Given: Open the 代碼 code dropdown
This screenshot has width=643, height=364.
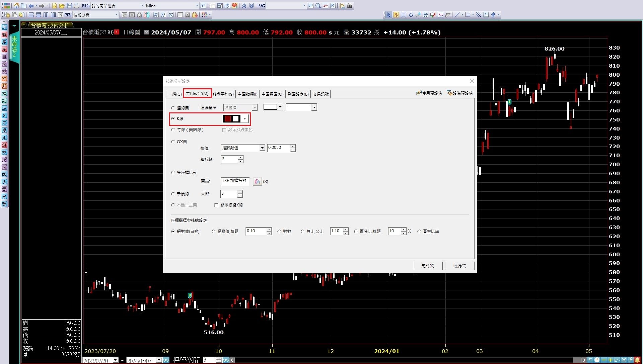Looking at the screenshot, I should [304, 6].
